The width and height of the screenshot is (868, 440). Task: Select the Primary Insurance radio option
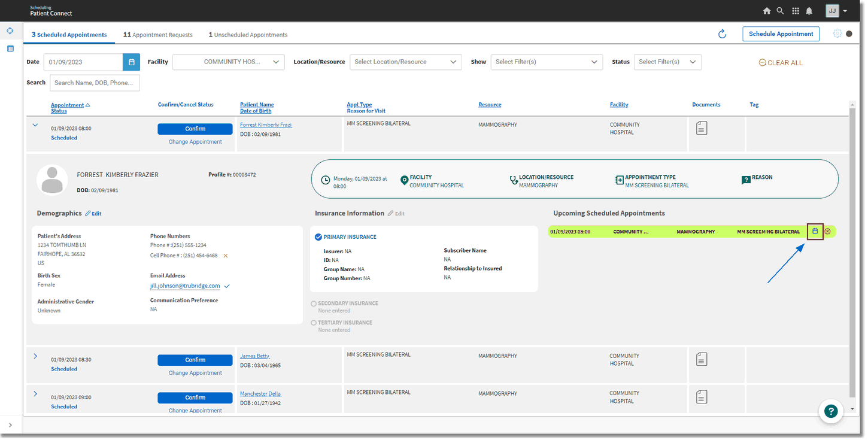318,237
